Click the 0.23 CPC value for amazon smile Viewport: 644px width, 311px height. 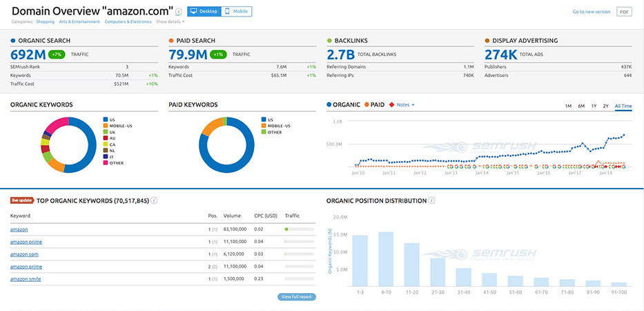click(258, 279)
